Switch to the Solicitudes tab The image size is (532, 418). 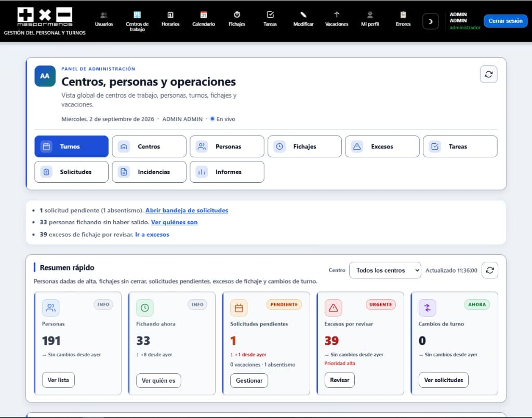tap(72, 172)
